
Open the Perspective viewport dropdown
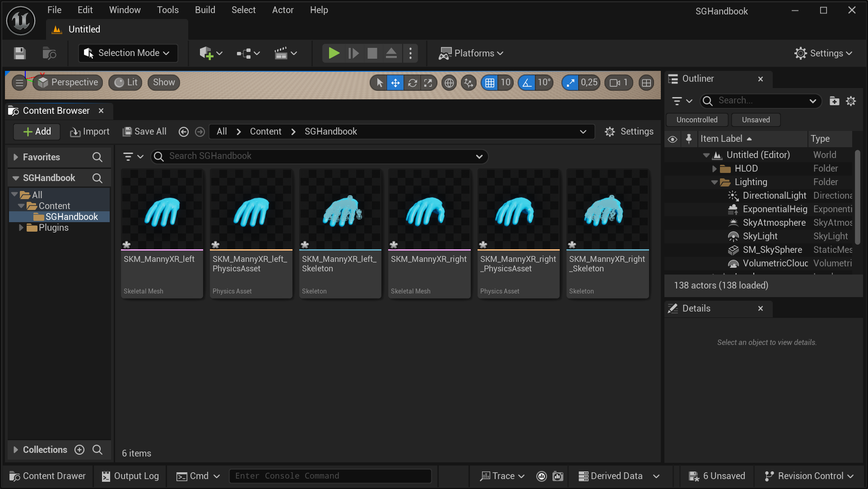point(68,82)
